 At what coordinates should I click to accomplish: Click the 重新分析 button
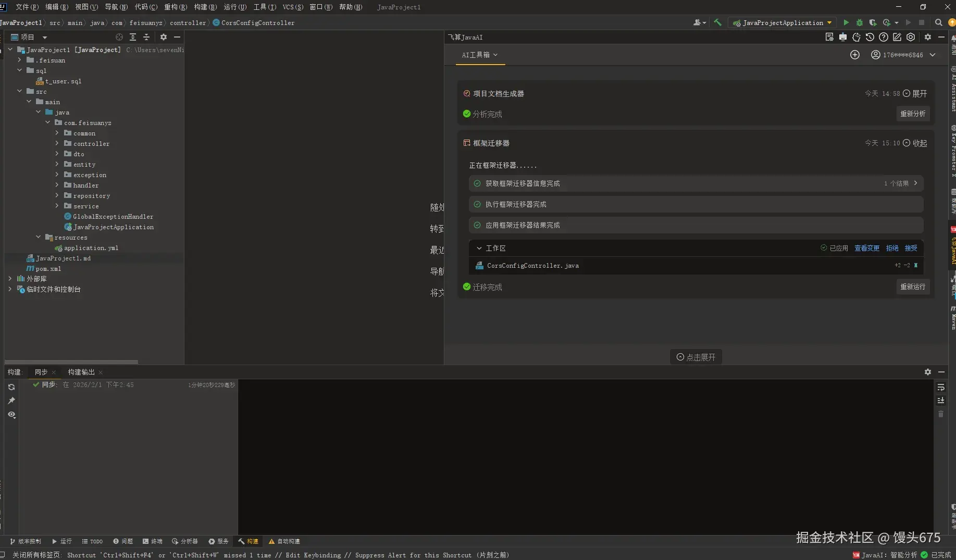(913, 114)
